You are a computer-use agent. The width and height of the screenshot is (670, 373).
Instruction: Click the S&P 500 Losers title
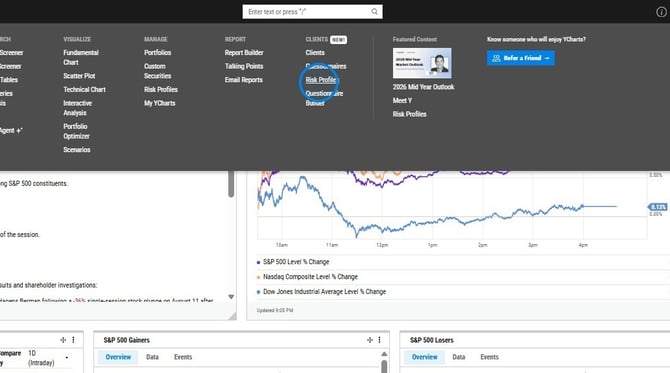pyautogui.click(x=432, y=340)
